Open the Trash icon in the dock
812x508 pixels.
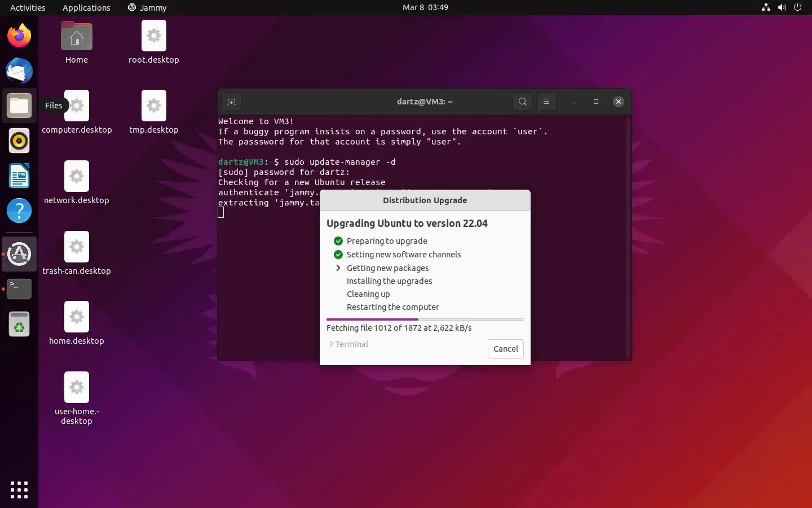(x=19, y=324)
